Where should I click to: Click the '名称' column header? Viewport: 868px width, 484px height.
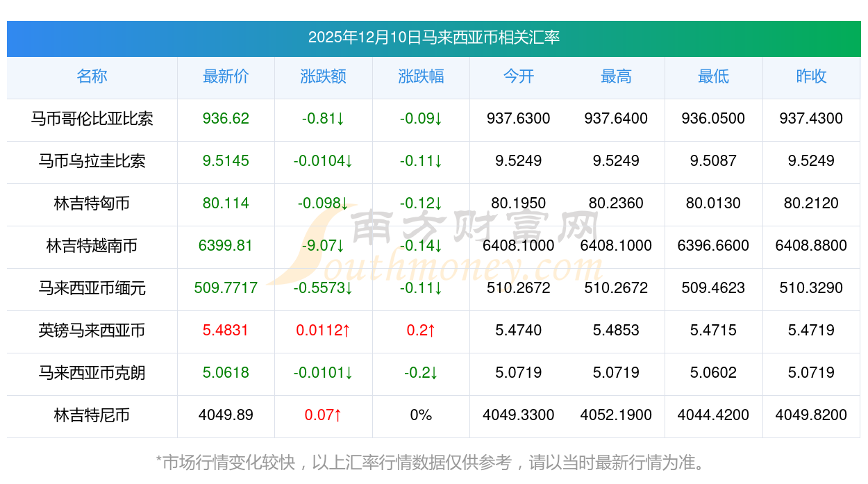(x=92, y=76)
